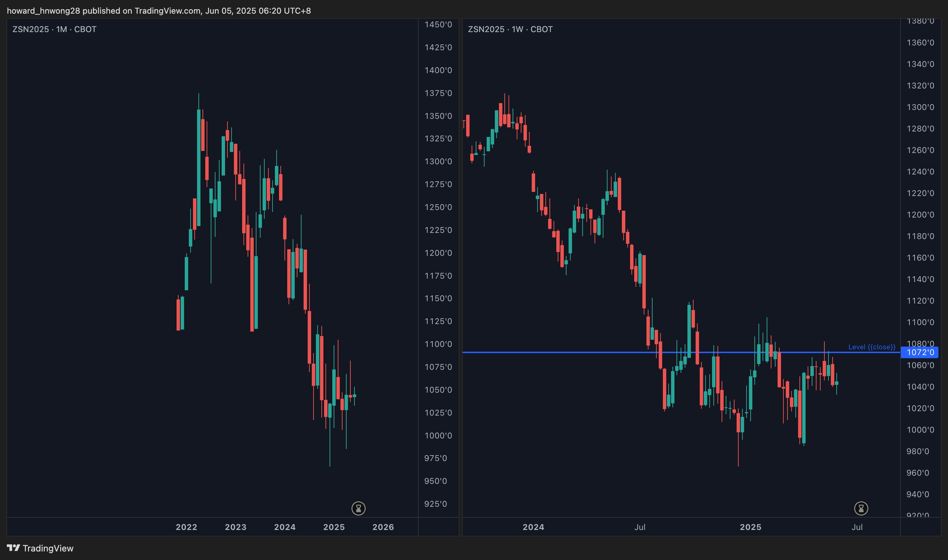The width and height of the screenshot is (948, 560).
Task: Click 2022 on the monthly time axis
Action: pos(186,527)
